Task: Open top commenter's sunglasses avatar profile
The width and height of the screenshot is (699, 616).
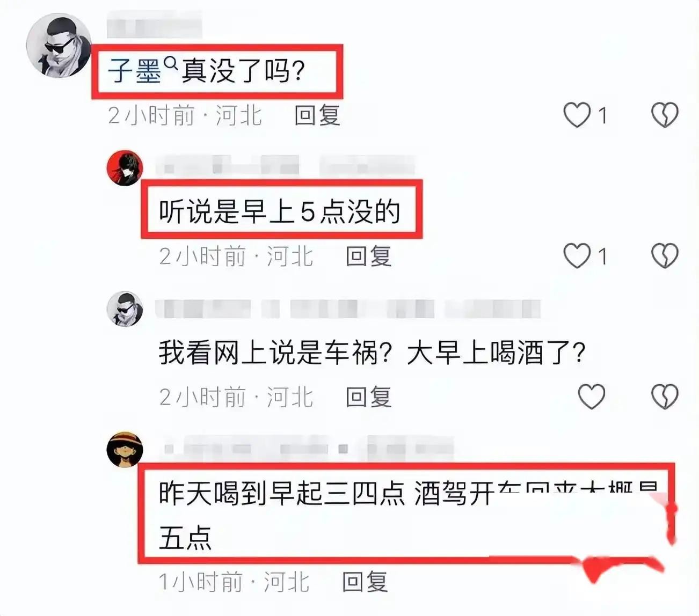Action: coord(59,46)
